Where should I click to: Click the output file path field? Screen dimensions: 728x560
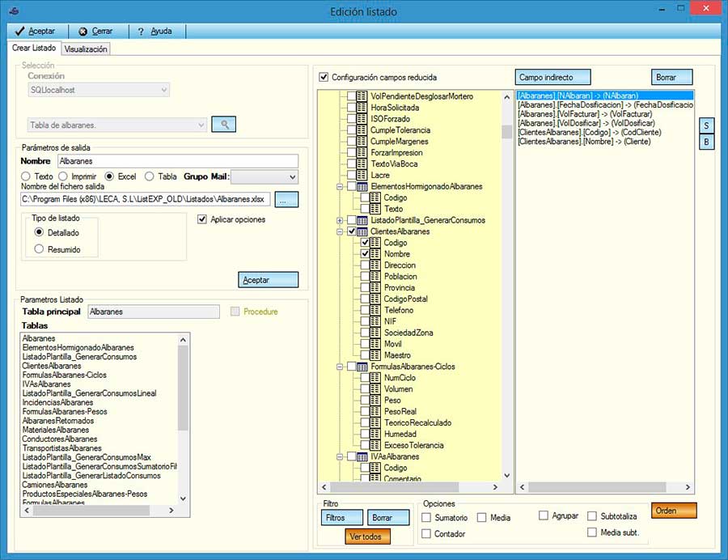tap(146, 199)
